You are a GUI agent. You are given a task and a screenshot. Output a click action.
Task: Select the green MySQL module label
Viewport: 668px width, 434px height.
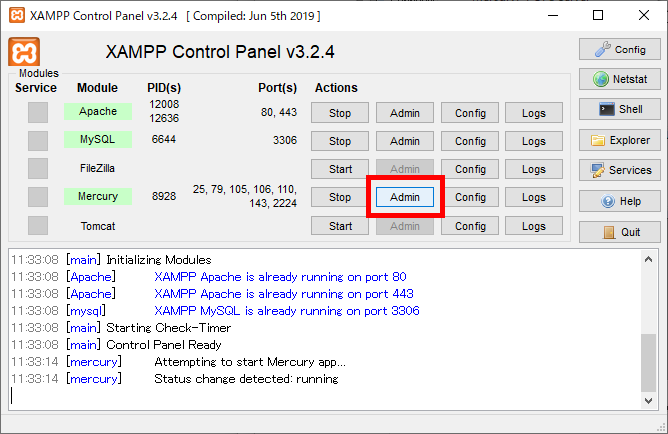pyautogui.click(x=98, y=139)
